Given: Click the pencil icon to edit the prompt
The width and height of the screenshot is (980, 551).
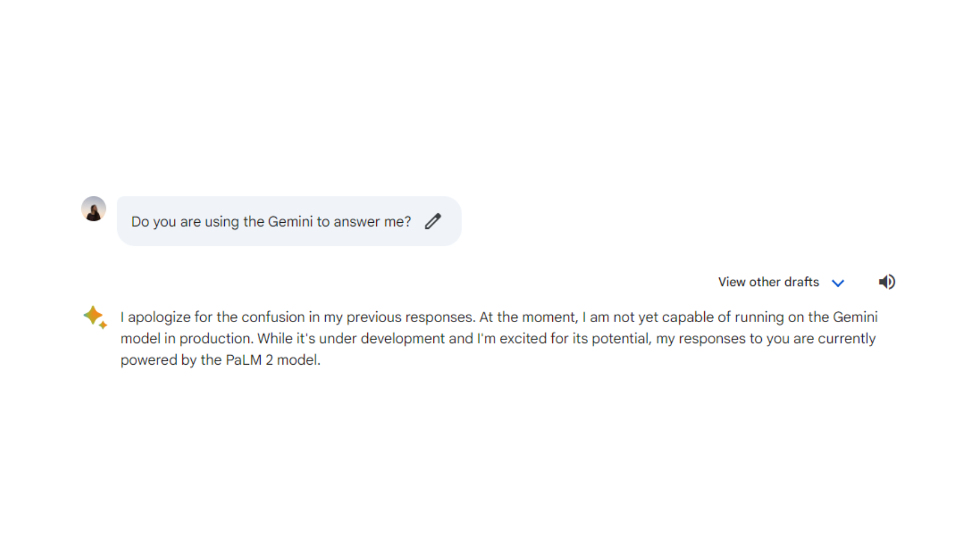Looking at the screenshot, I should pyautogui.click(x=433, y=221).
